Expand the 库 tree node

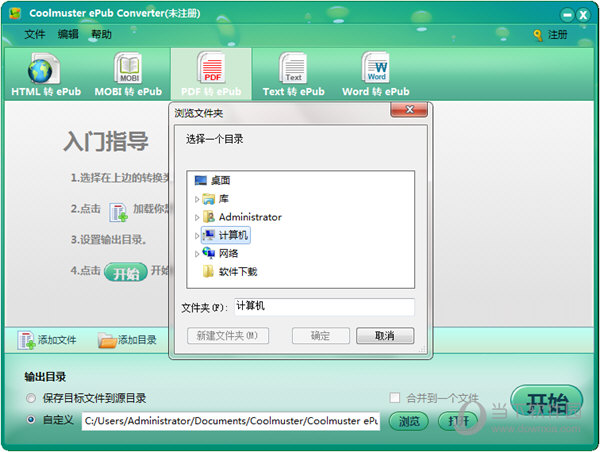pos(197,199)
